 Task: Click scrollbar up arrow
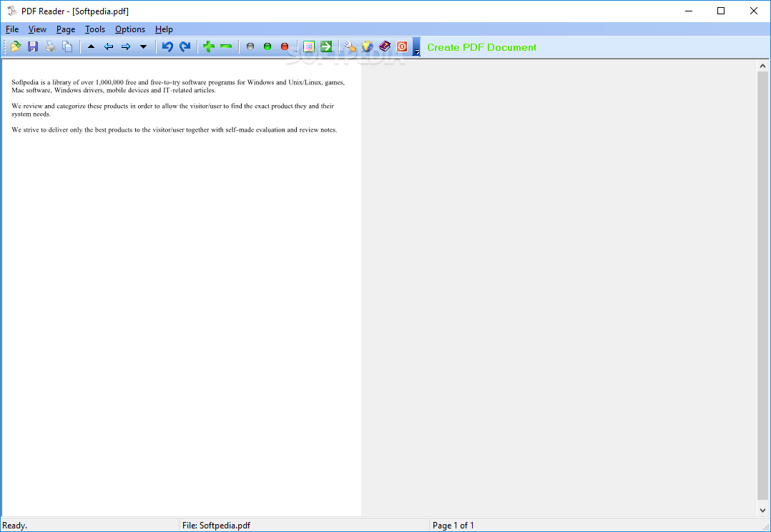pyautogui.click(x=762, y=66)
